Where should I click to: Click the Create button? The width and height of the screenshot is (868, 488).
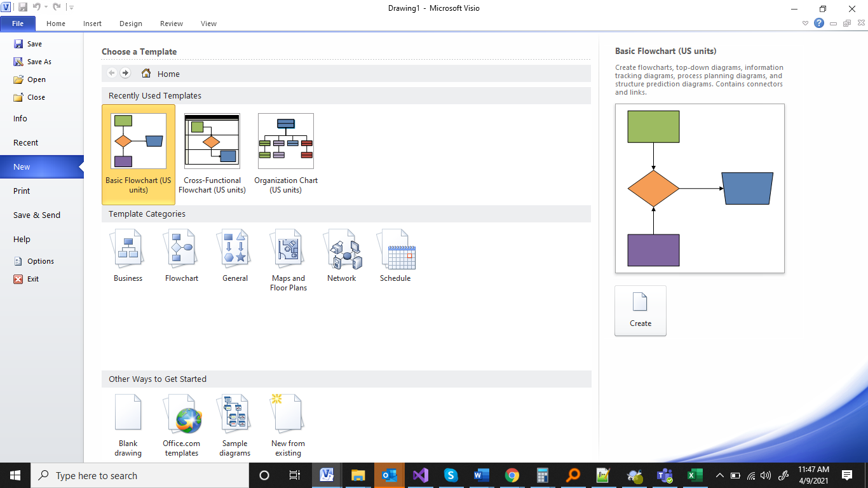(641, 311)
